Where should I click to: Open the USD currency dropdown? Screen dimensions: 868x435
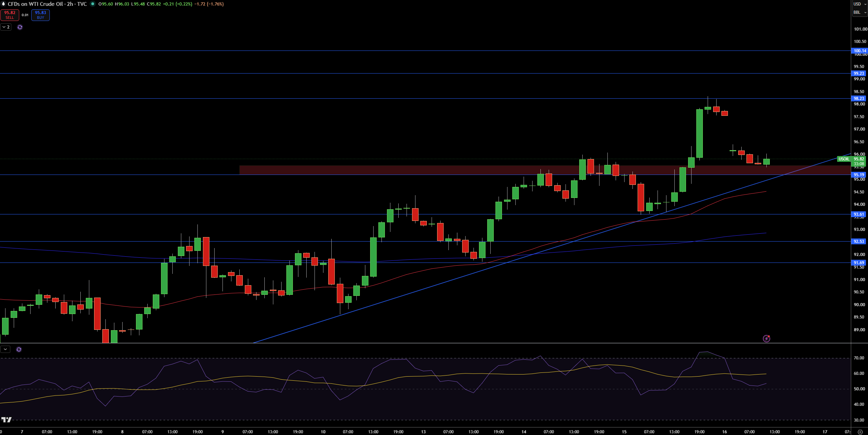[860, 4]
